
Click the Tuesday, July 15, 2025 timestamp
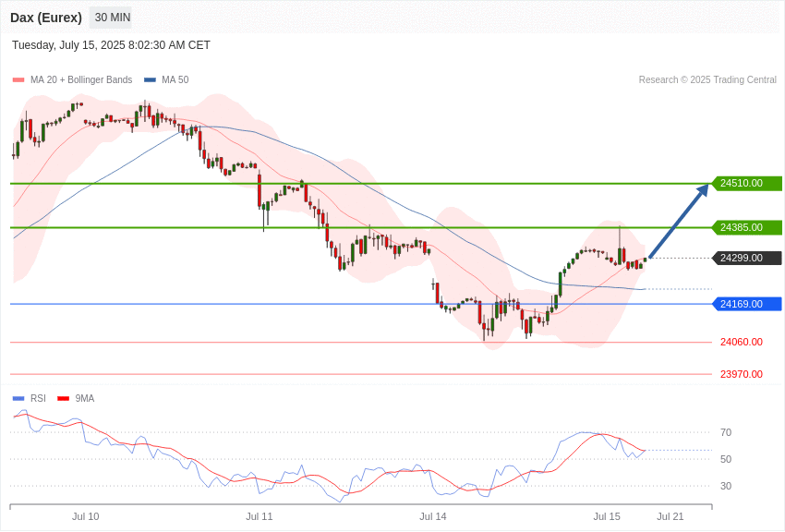tap(111, 45)
